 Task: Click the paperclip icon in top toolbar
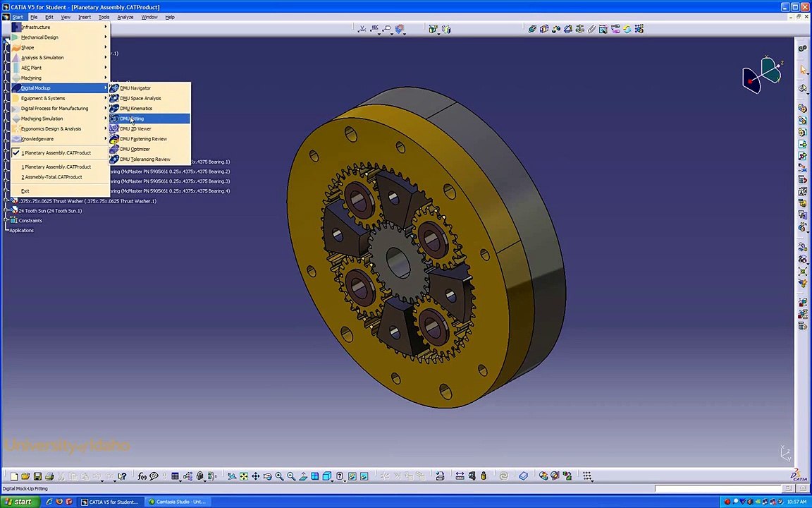pos(591,29)
